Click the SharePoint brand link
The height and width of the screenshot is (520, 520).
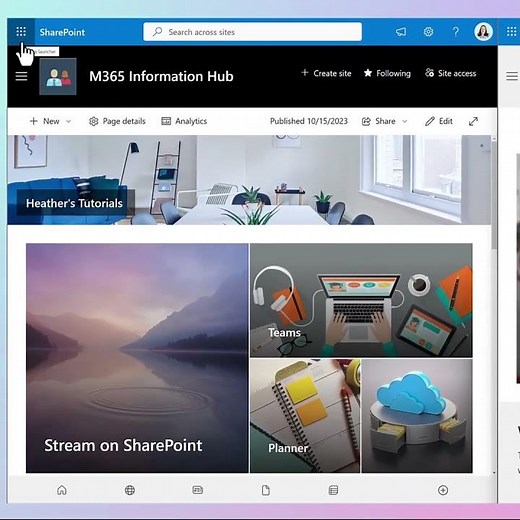tap(62, 32)
